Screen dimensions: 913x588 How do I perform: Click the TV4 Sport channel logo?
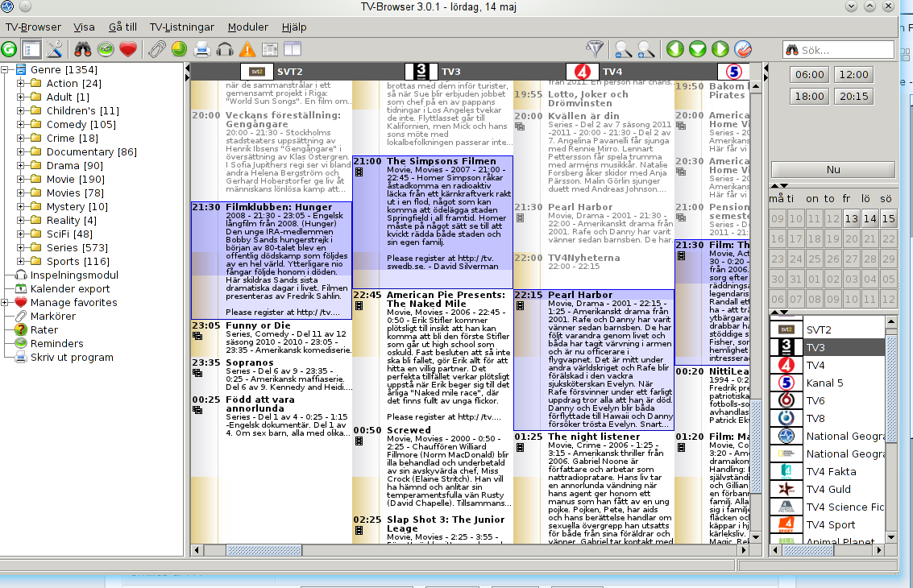(x=786, y=524)
